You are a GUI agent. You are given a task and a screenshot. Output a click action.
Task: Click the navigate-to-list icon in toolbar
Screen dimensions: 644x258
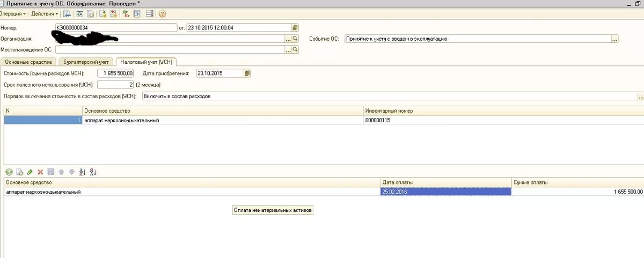coord(67,13)
